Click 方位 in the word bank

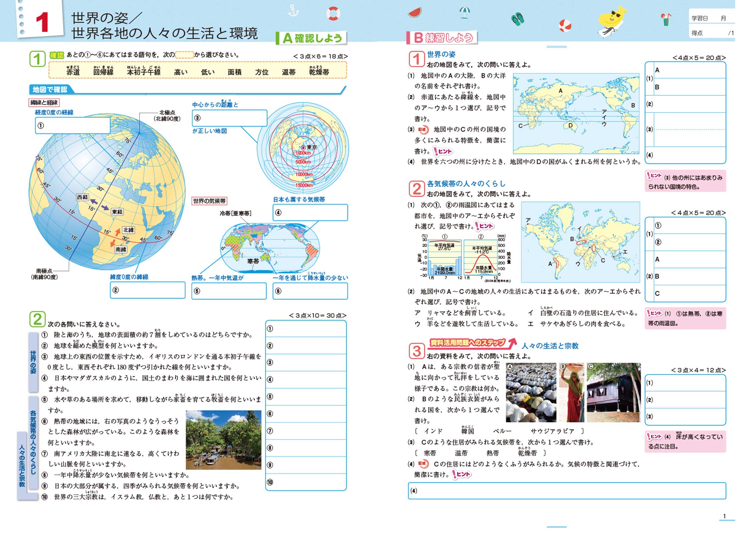[262, 72]
